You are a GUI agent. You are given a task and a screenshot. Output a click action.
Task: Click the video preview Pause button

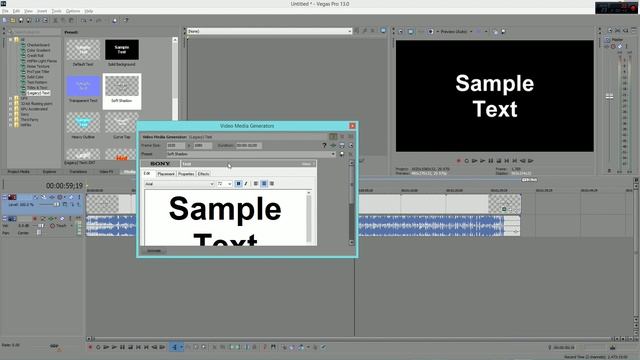pyautogui.click(x=490, y=161)
